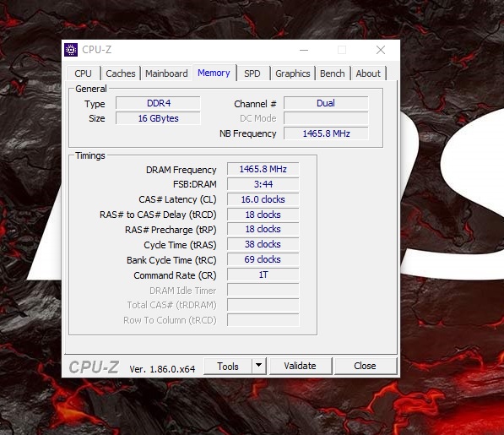Open the CPU tab
The image size is (504, 435).
point(84,73)
